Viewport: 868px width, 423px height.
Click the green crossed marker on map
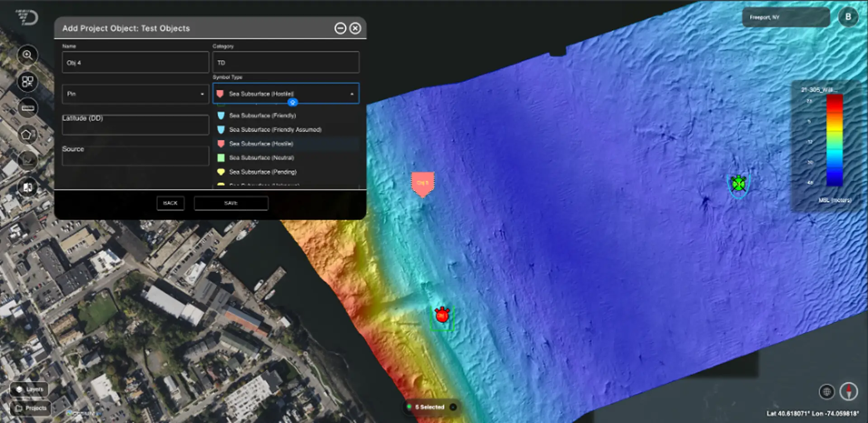click(x=738, y=184)
